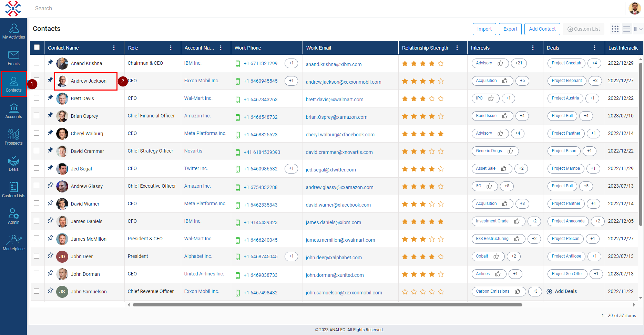Screen dimensions: 644x335
Task: Open Project Cheetah deal
Action: [x=566, y=63]
